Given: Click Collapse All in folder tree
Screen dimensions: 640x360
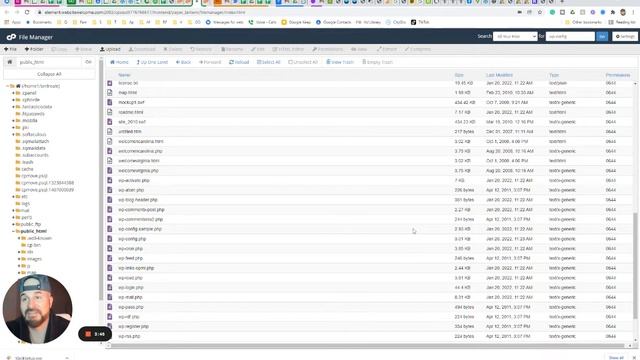Looking at the screenshot, I should pos(49,74).
